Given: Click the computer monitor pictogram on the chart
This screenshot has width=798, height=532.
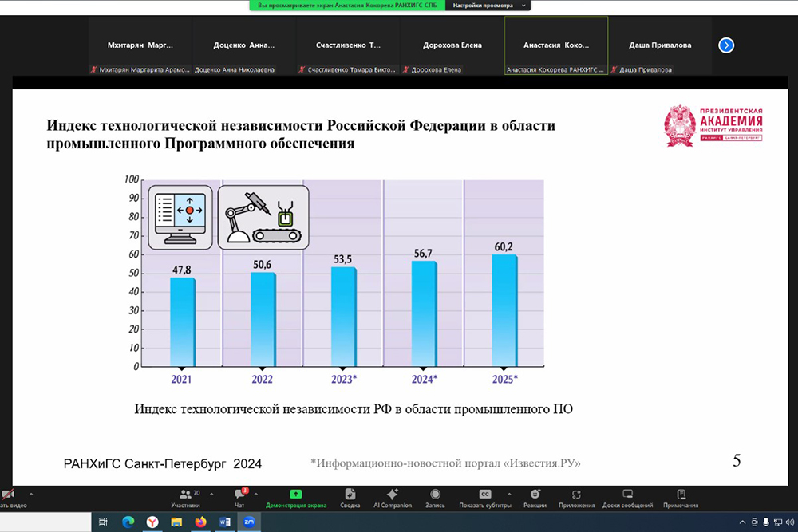Looking at the screenshot, I should pyautogui.click(x=180, y=217).
